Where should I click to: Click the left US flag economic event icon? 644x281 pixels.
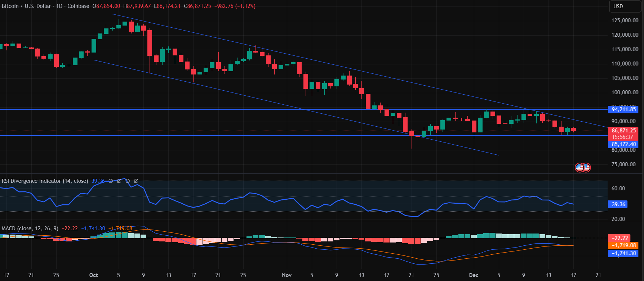coord(579,167)
